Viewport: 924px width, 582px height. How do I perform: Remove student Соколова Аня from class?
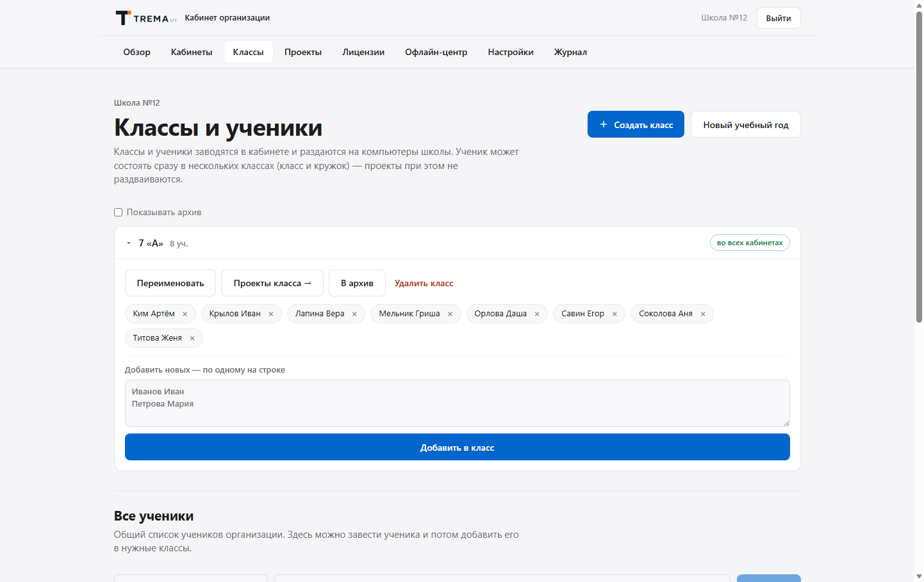[x=703, y=314]
